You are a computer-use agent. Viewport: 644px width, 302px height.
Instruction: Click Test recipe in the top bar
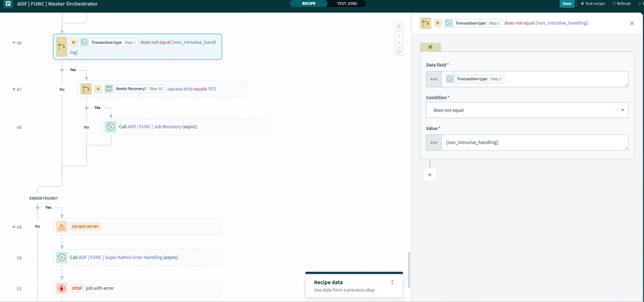tap(593, 4)
